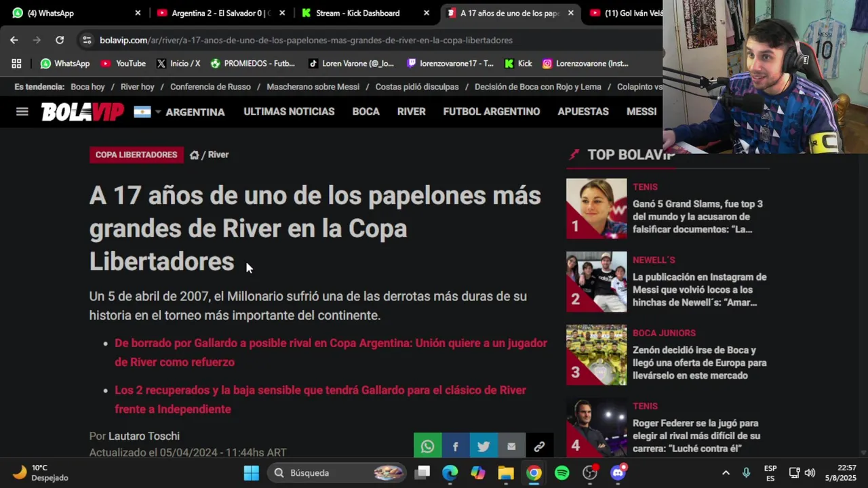The width and height of the screenshot is (868, 488).
Task: Open Decisión de Boca con Rojo y Lema
Action: (538, 87)
